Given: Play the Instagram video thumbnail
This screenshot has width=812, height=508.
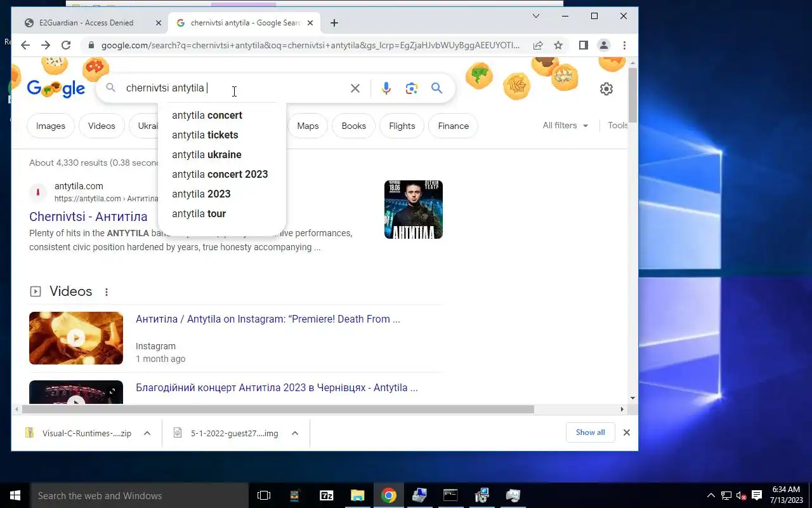Looking at the screenshot, I should (x=76, y=338).
